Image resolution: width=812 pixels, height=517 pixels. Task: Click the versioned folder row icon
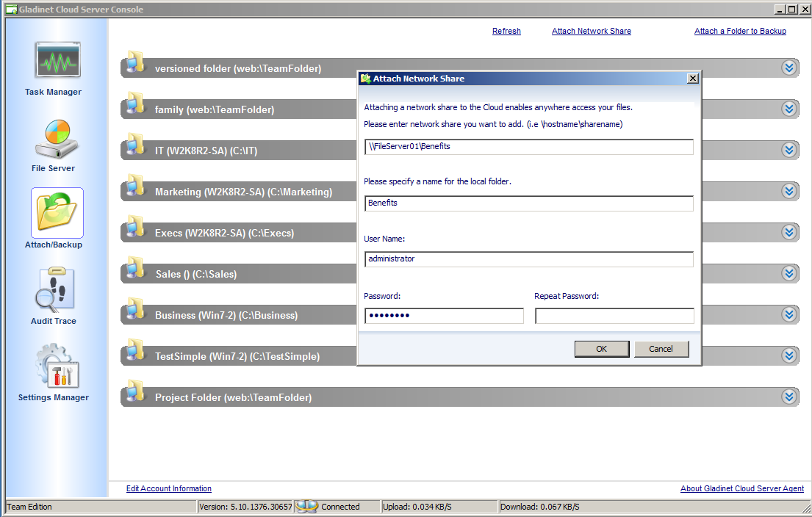coord(135,62)
